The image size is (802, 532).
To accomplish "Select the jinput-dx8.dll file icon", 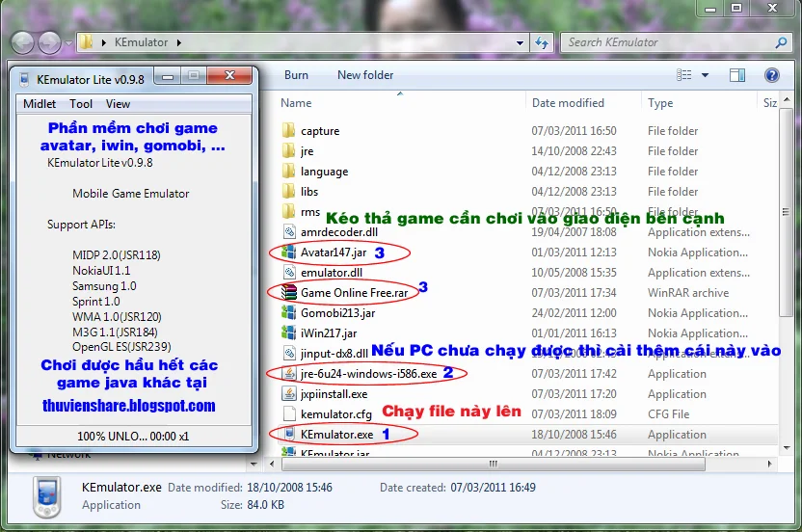I will coord(289,353).
